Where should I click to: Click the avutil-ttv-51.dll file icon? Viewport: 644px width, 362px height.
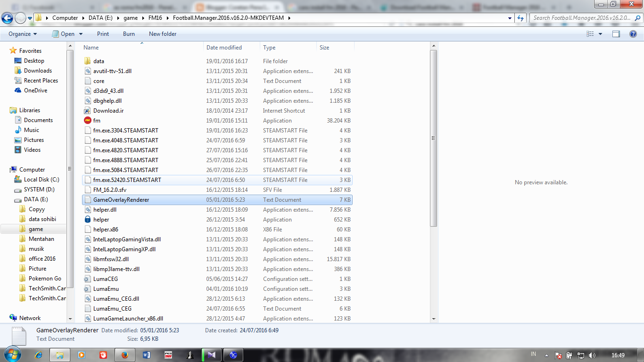tap(87, 71)
